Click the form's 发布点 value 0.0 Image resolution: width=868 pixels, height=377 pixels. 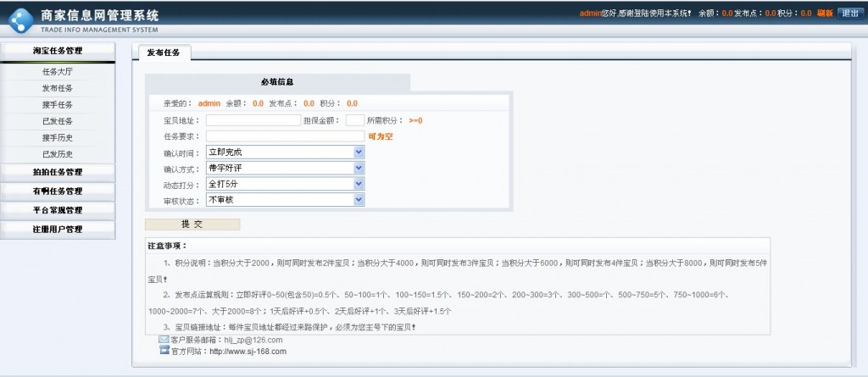pos(309,103)
